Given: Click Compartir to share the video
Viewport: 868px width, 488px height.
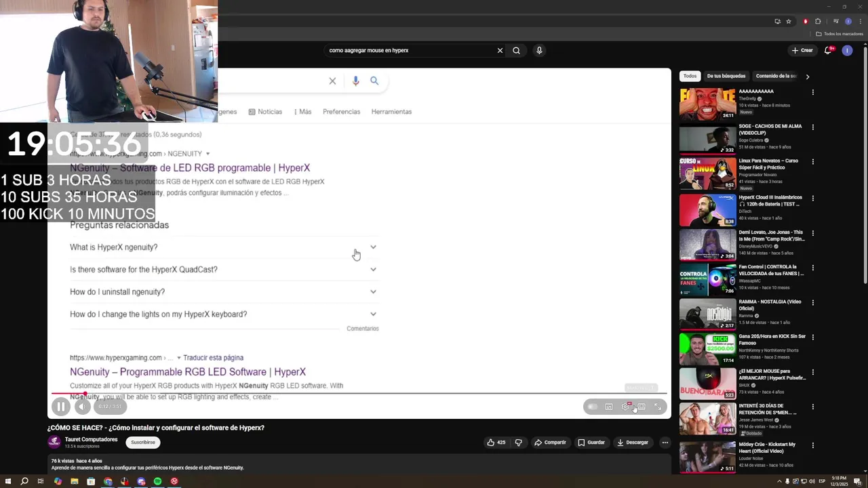Looking at the screenshot, I should click(550, 443).
